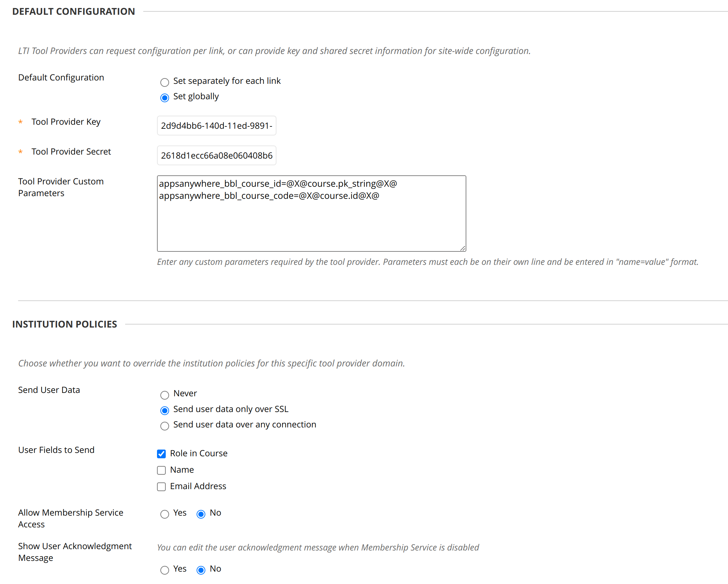Screen dimensions: 728x584
Task: Choose the 'Set globally' radio option
Action: click(x=164, y=98)
